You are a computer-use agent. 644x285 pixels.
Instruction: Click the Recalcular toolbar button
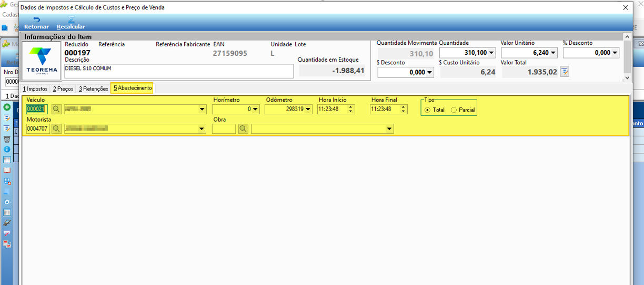pos(71,23)
